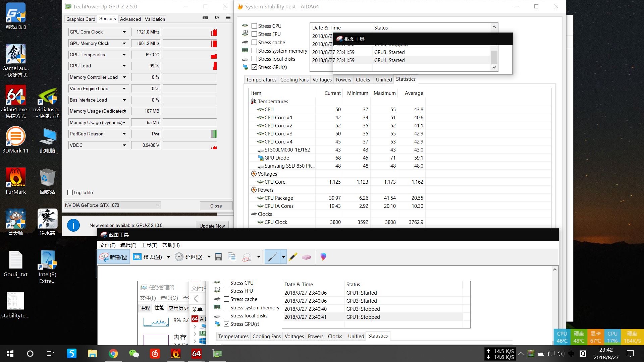Click Chrome icon in the taskbar
Screen dimensions: 644x362
point(113,354)
